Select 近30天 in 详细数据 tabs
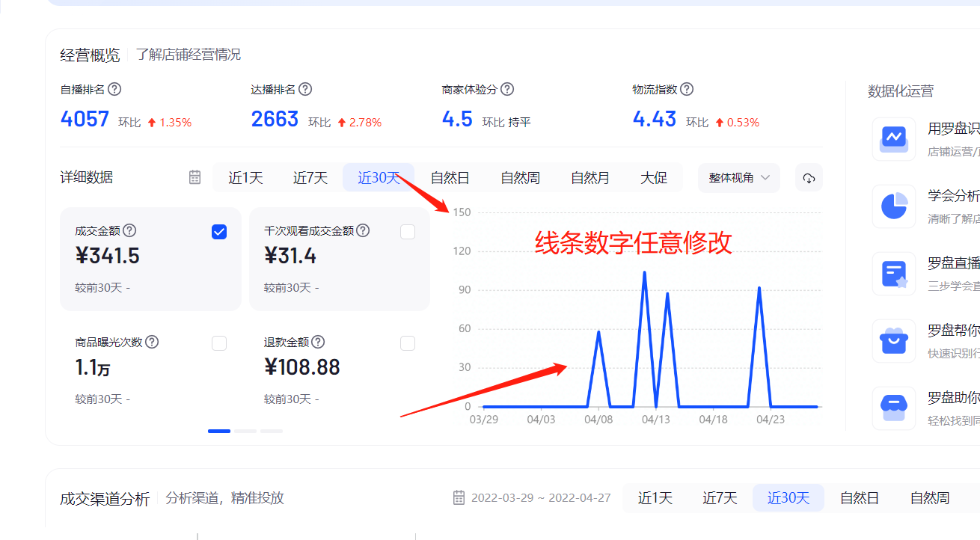The image size is (980, 540). pyautogui.click(x=379, y=178)
